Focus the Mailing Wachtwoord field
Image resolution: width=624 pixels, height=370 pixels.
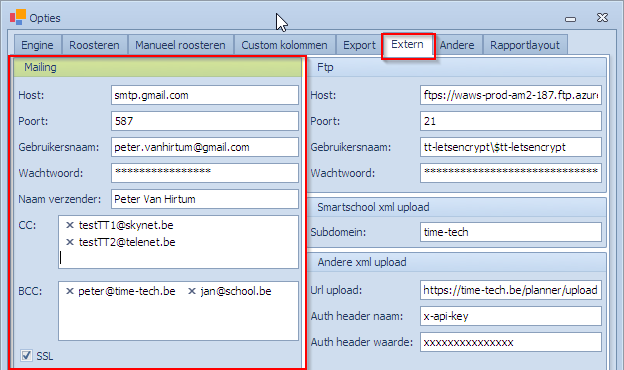point(205,173)
